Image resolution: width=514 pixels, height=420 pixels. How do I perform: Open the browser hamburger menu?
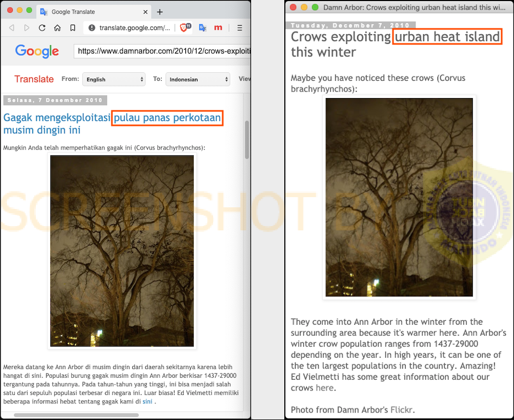point(240,28)
